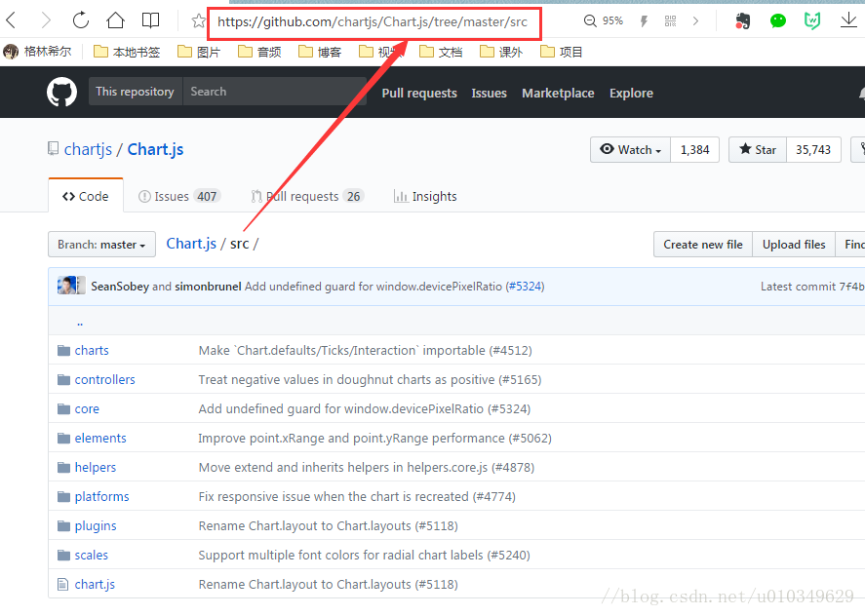This screenshot has width=865, height=616.
Task: Open commit 'Treat negative values in doughnut charts'
Action: coord(370,379)
